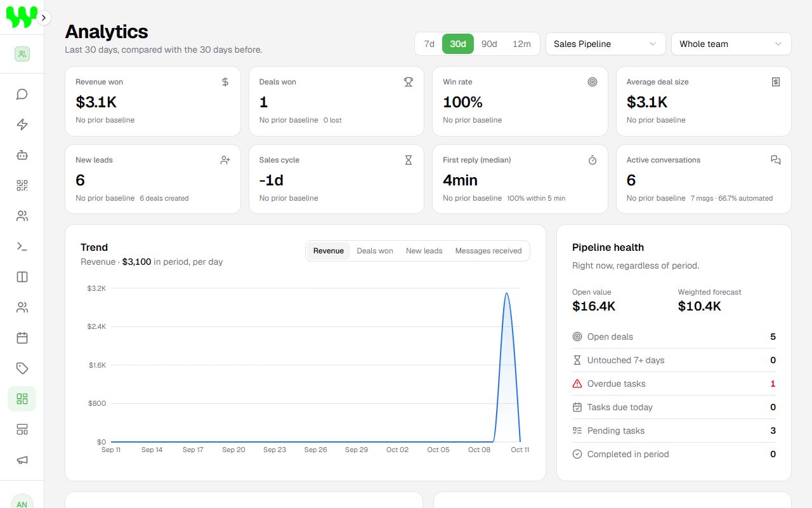Click the Open deals row in Pipeline health

[674, 337]
